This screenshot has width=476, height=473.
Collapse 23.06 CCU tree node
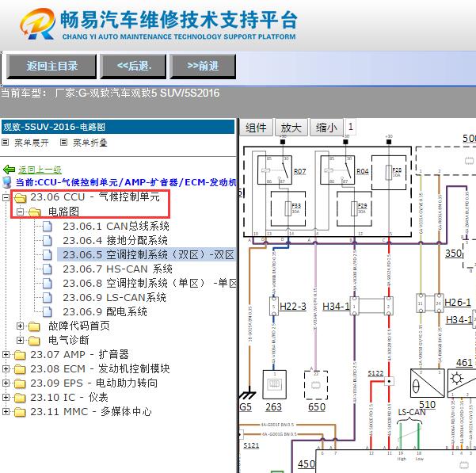pyautogui.click(x=6, y=197)
